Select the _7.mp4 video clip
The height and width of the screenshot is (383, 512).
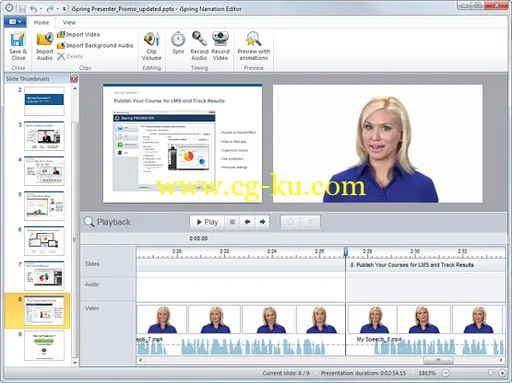click(241, 329)
